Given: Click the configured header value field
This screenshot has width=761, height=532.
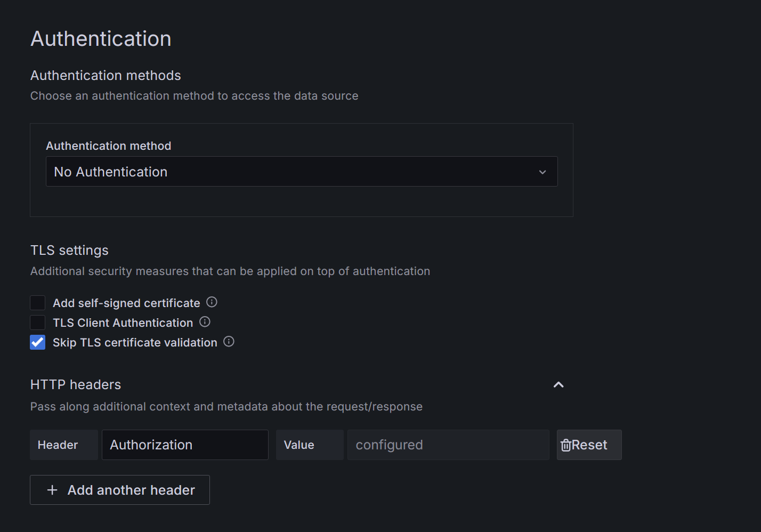Looking at the screenshot, I should coord(448,445).
